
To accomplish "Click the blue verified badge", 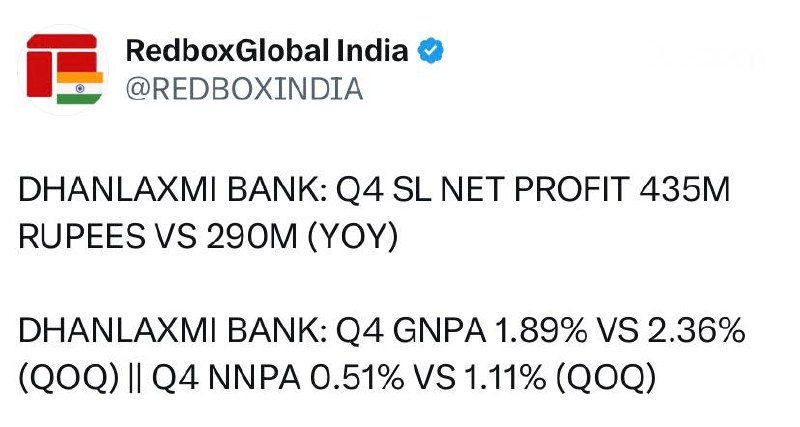I will click(431, 51).
